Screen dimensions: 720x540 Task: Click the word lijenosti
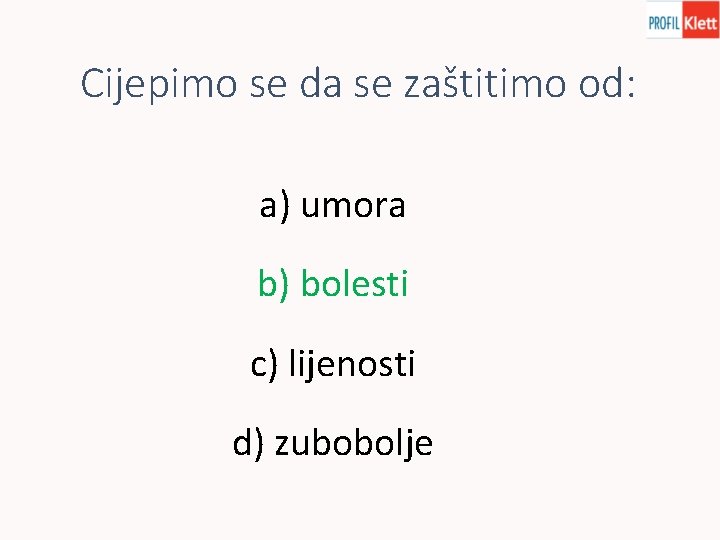[x=352, y=364]
